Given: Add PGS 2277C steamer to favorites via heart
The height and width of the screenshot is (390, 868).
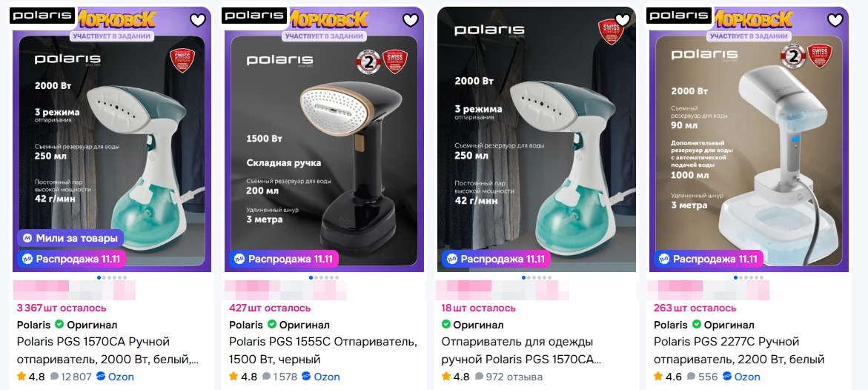Looking at the screenshot, I should pos(835,21).
